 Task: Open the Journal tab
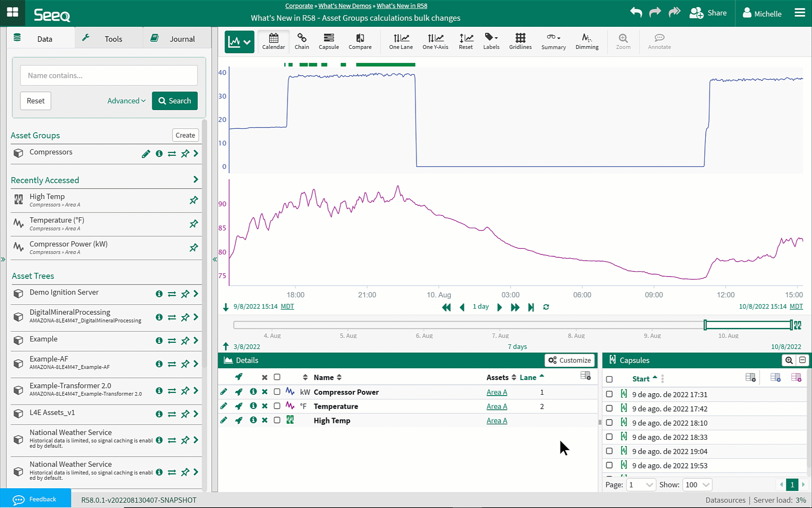click(x=176, y=39)
